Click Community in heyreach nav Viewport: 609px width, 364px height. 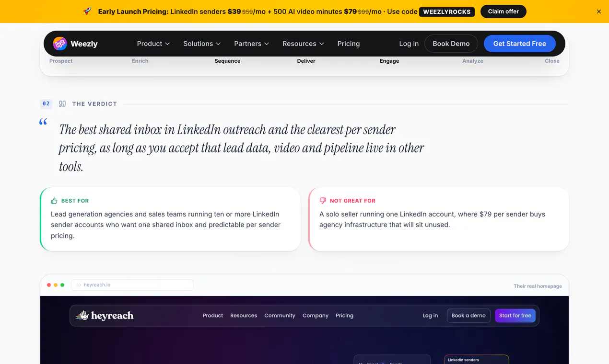280,316
